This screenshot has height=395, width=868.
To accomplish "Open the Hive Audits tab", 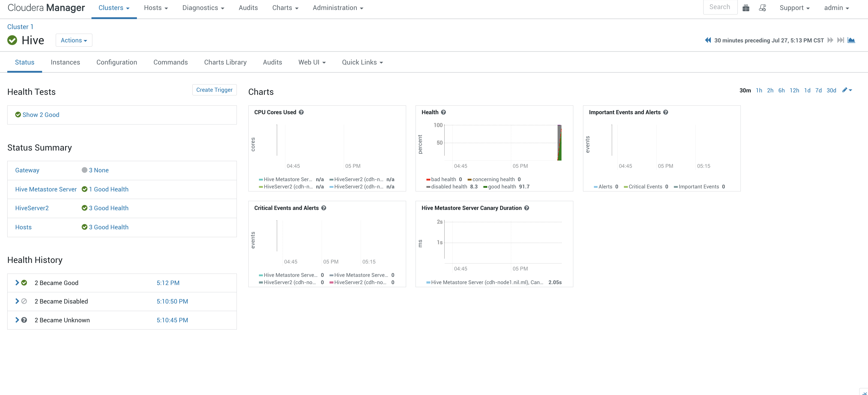I will click(x=272, y=62).
